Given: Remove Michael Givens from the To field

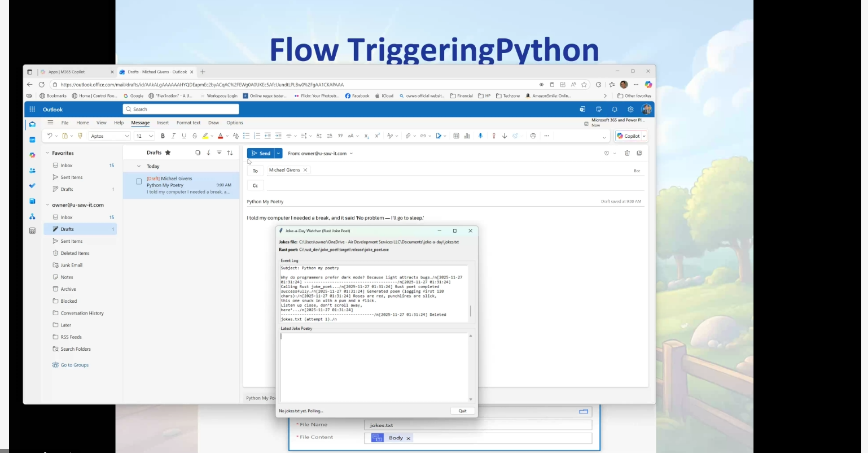Looking at the screenshot, I should tap(305, 170).
